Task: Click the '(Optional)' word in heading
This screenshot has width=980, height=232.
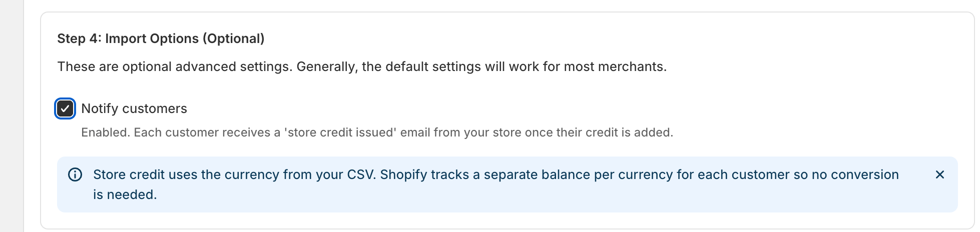Action: click(233, 38)
